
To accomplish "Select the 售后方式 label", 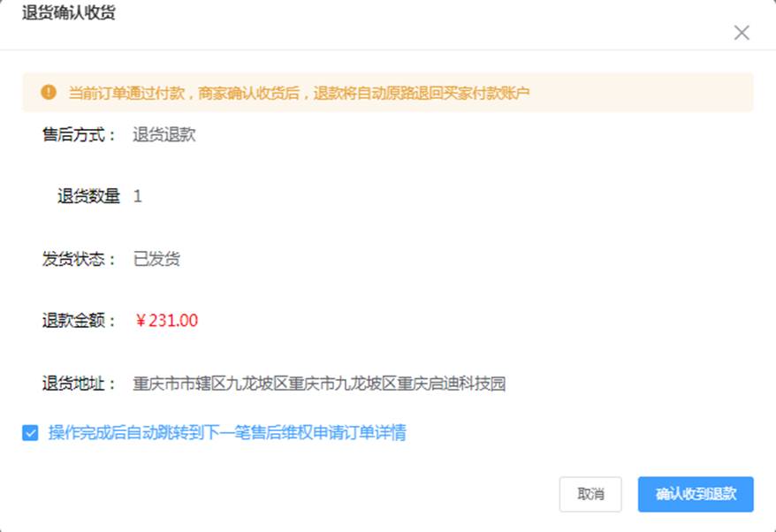I will pyautogui.click(x=79, y=134).
